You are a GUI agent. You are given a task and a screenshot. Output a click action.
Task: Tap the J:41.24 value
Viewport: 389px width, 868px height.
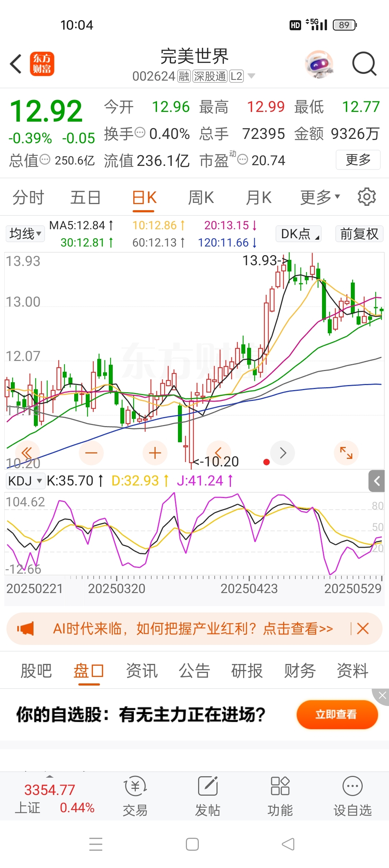[205, 481]
